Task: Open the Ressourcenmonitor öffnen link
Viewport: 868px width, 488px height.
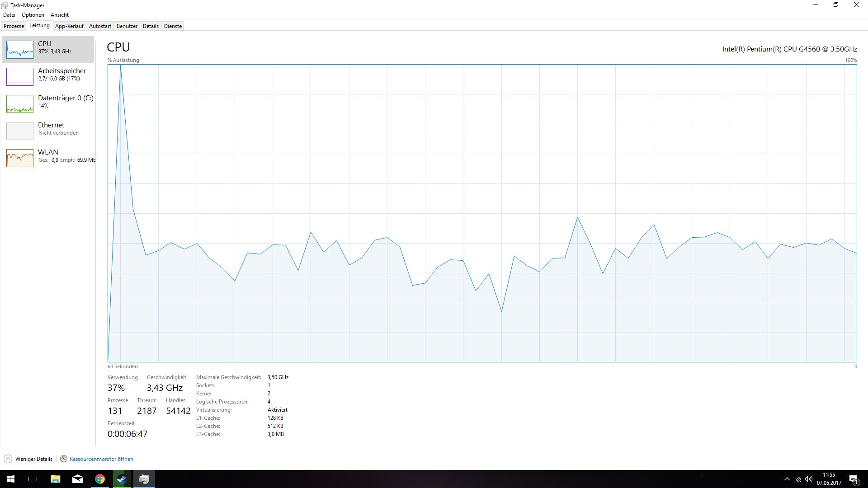Action: click(101, 459)
